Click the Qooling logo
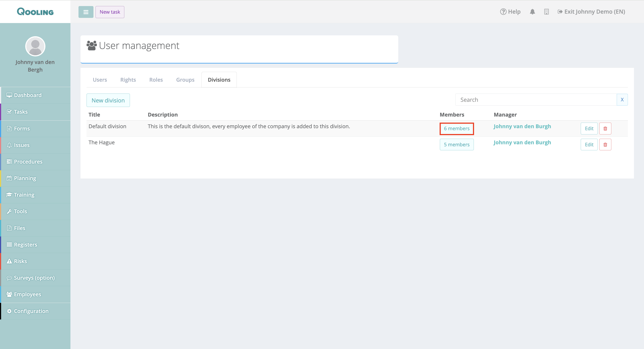Viewport: 644px width, 349px height. [x=35, y=12]
